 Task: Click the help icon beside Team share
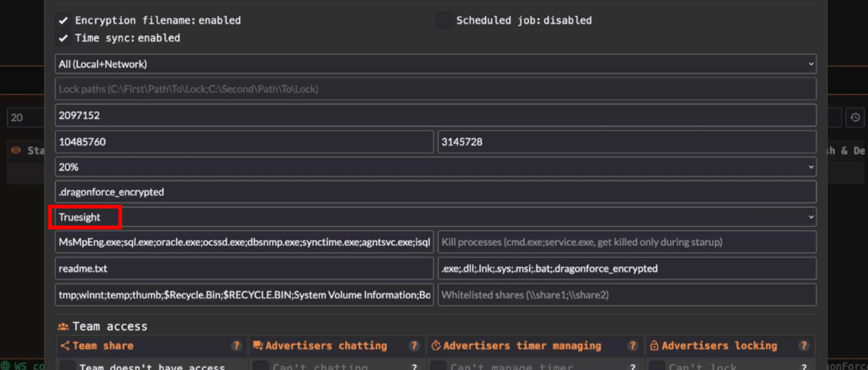coord(236,346)
